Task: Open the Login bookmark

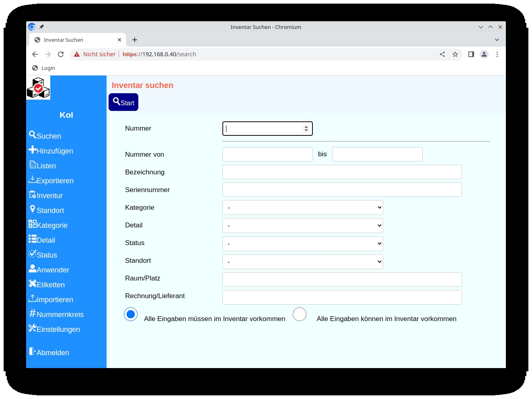Action: (x=43, y=68)
